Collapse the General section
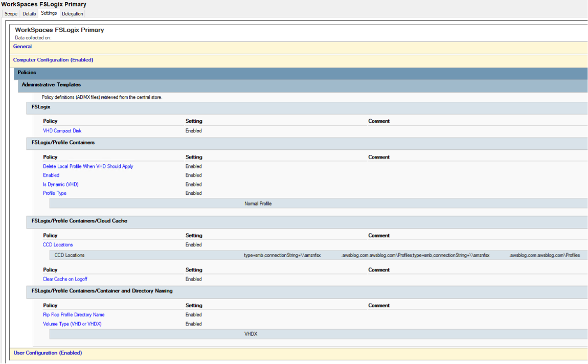 pos(22,47)
